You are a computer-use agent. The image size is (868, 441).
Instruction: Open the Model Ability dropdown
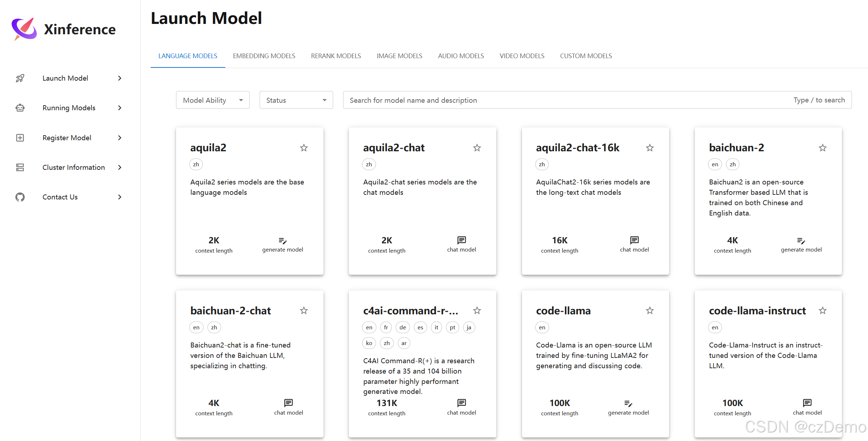tap(213, 100)
